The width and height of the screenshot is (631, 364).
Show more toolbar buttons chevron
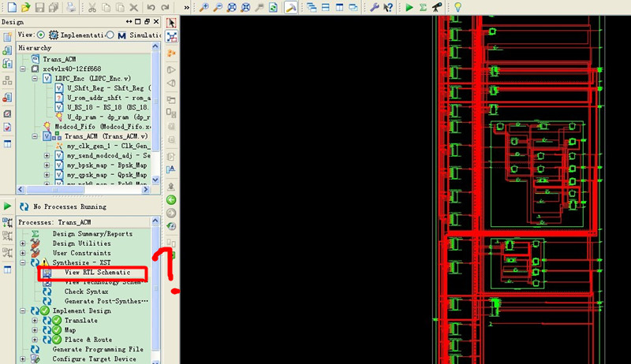[x=186, y=7]
